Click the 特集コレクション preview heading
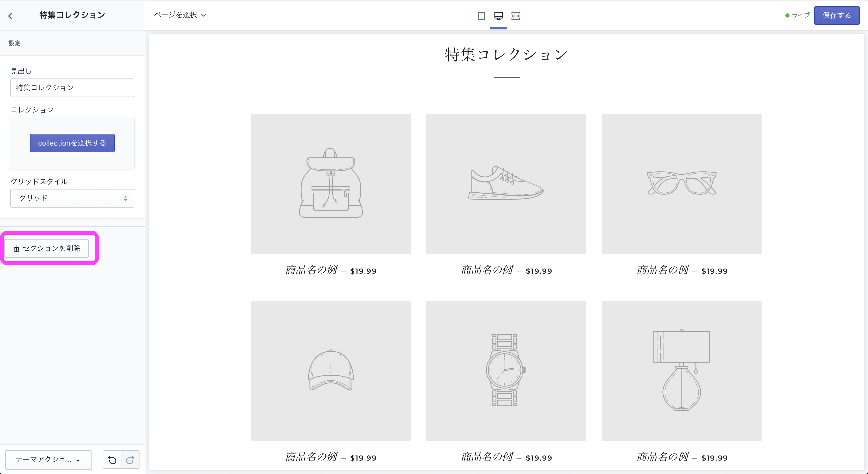 point(506,54)
